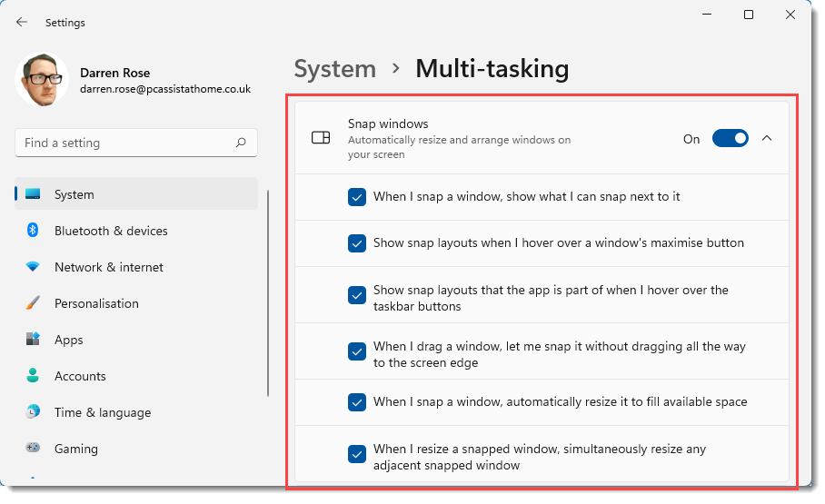Minimize the Settings window
825x504 pixels.
click(x=707, y=15)
